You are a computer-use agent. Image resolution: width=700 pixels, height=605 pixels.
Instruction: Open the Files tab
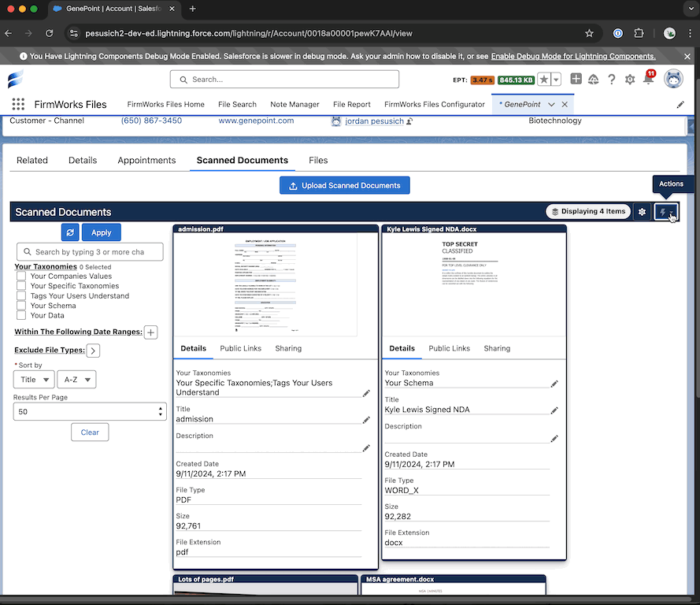(x=318, y=160)
